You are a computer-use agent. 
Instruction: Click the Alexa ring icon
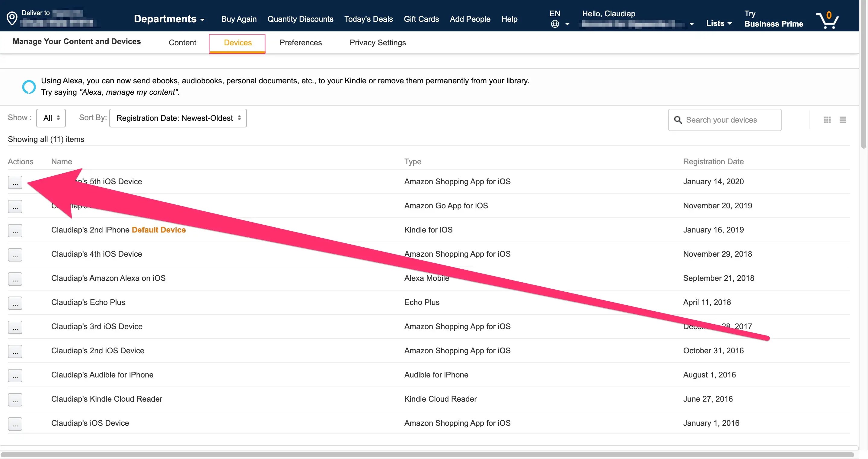(29, 87)
